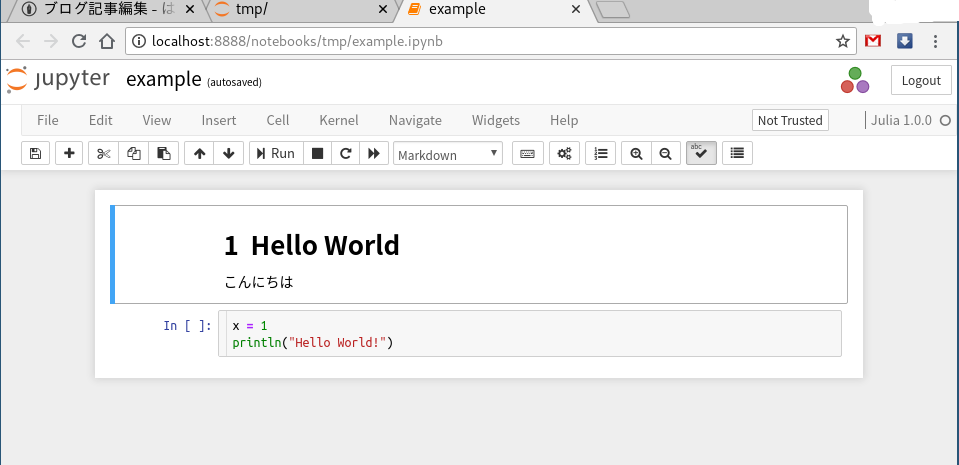959x465 pixels.
Task: Restart and run all with the fast-forward icon
Action: click(374, 154)
